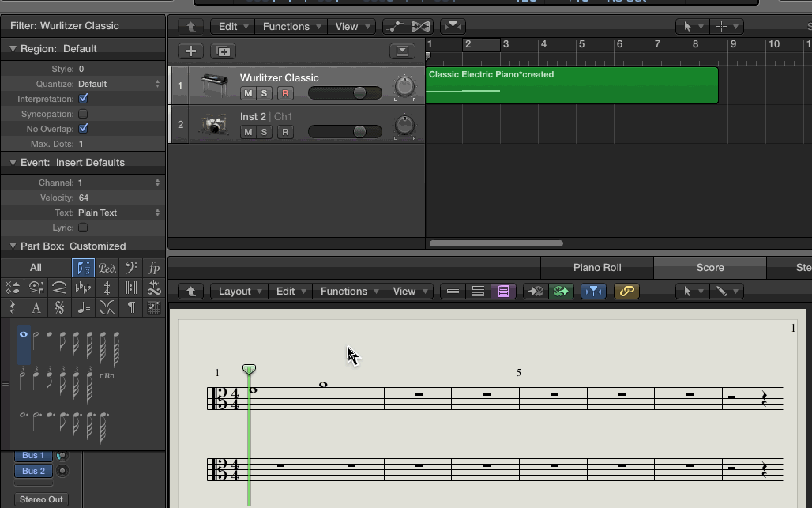Click the Bus 1 send button
The height and width of the screenshot is (508, 812).
click(x=33, y=455)
